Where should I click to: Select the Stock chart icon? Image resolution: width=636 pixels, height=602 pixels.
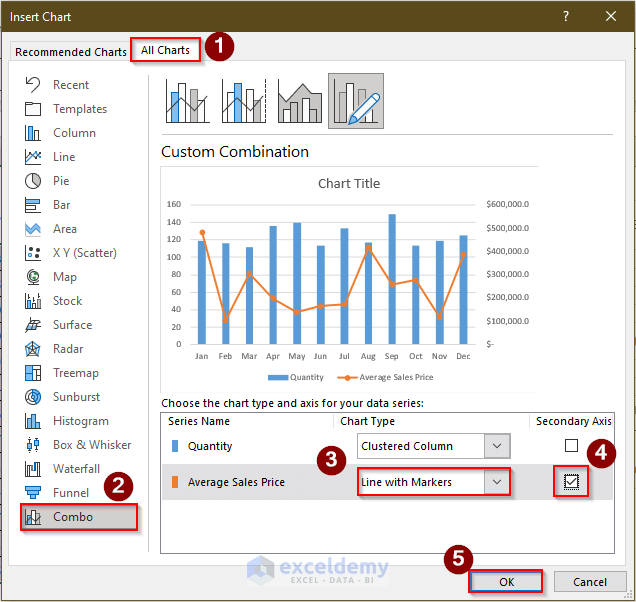[x=33, y=301]
